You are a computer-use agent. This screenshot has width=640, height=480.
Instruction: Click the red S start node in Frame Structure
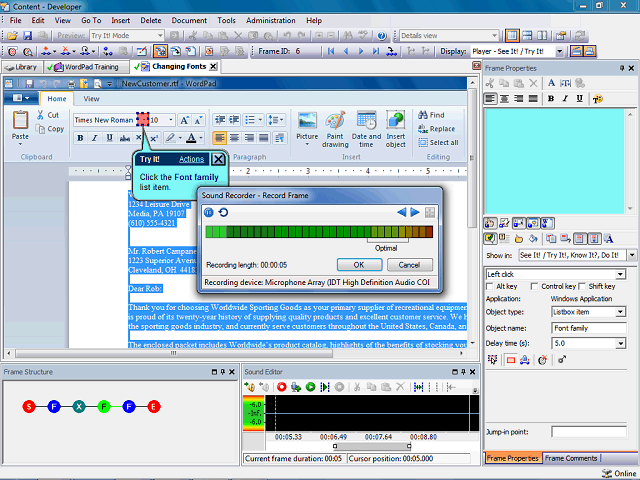coord(29,407)
